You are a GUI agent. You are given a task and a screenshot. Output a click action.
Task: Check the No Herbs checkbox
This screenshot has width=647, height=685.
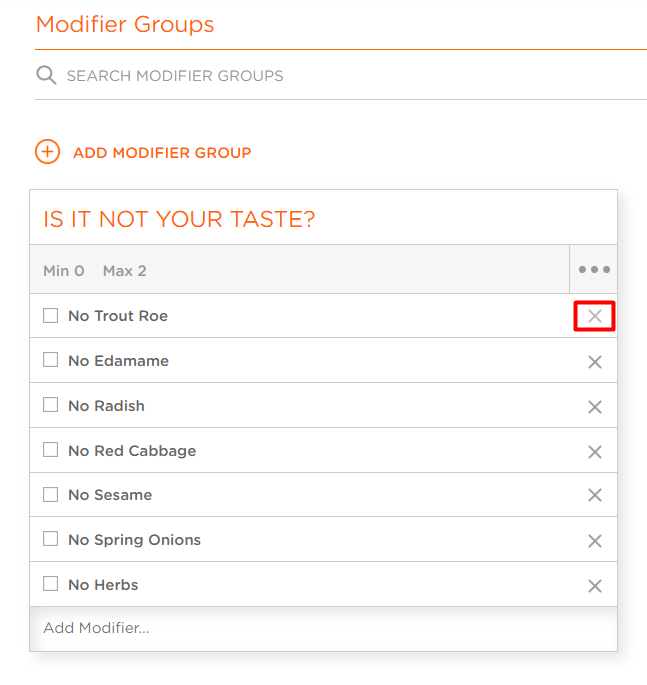(51, 584)
